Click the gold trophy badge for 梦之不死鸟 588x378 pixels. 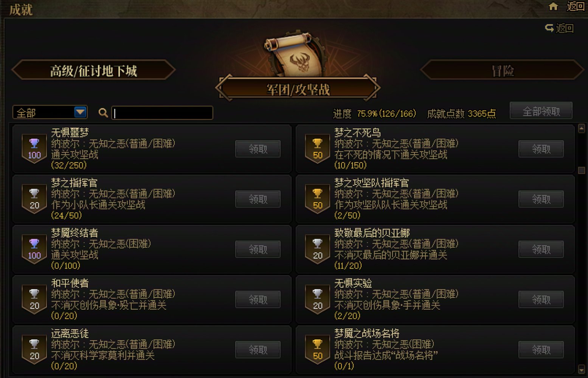click(x=318, y=149)
